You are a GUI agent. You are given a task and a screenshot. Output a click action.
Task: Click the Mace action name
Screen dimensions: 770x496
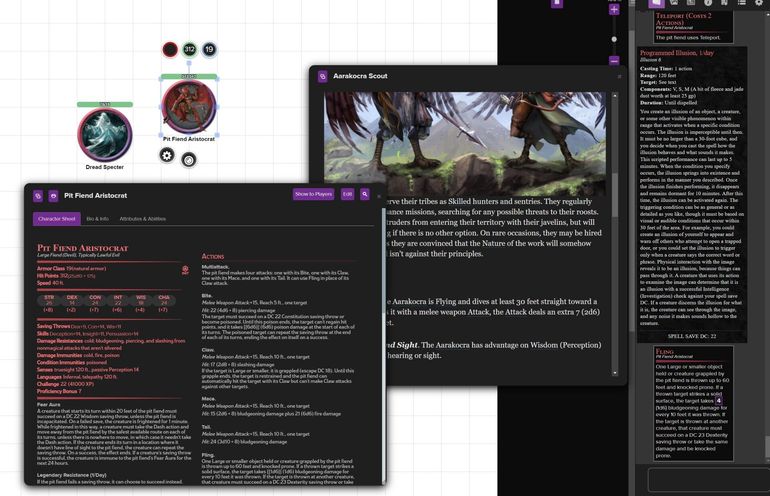209,399
